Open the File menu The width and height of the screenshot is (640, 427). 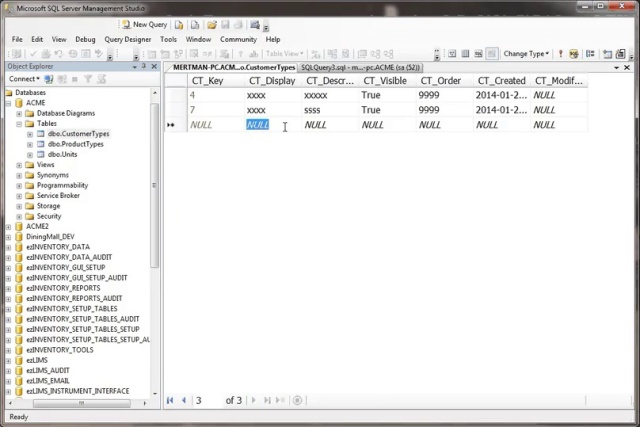[17, 39]
